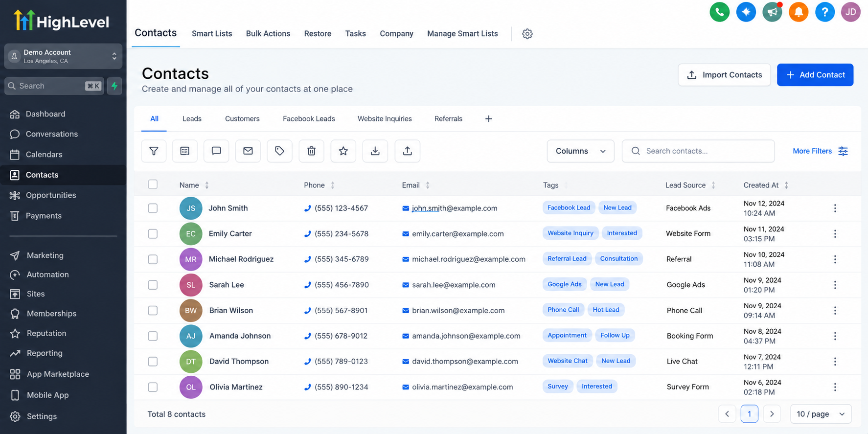Expand the Demo Account switcher
Image resolution: width=868 pixels, height=434 pixels.
pos(63,56)
